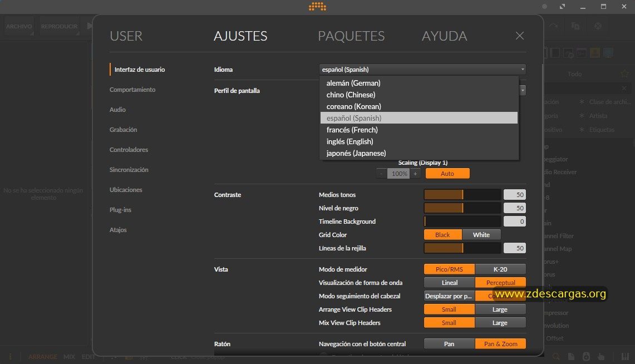635x364 pixels.
Task: Choose inglés (English) from language list
Action: pyautogui.click(x=419, y=141)
